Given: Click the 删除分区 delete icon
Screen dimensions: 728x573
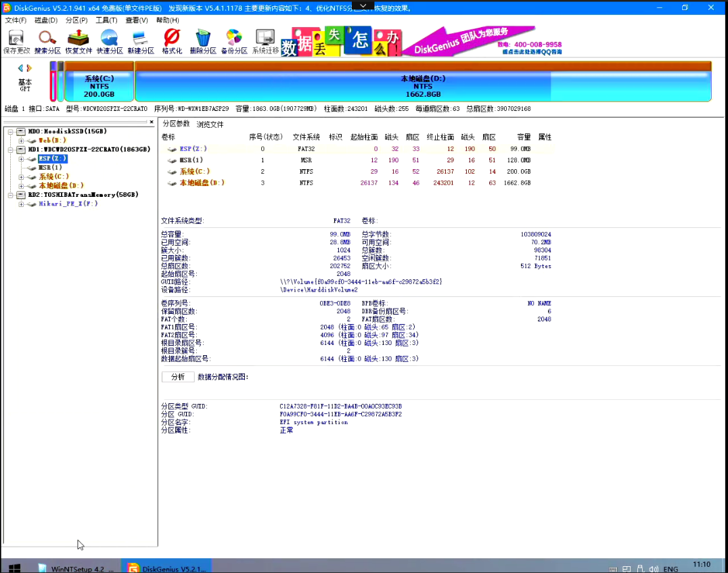Looking at the screenshot, I should 203,38.
